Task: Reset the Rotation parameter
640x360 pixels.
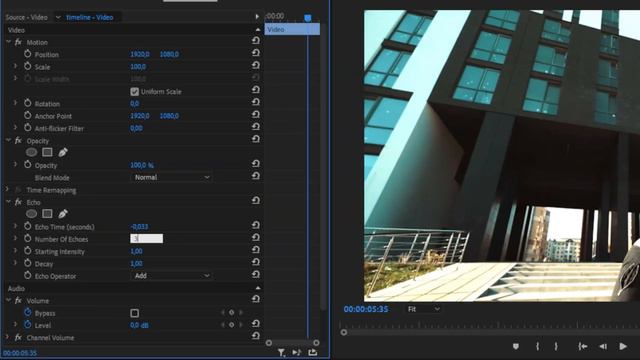Action: (256, 102)
